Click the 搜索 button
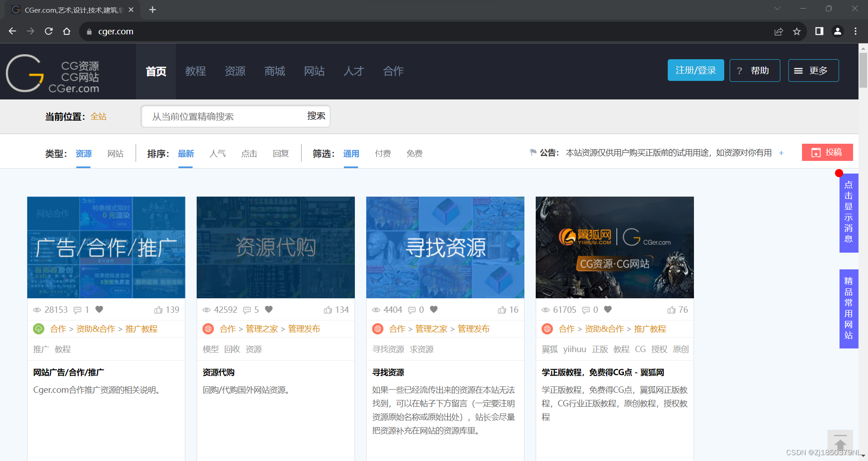This screenshot has width=868, height=461. pos(316,116)
